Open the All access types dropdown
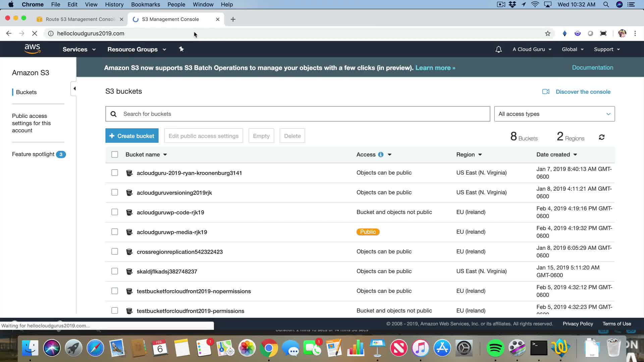644x362 pixels. 554,114
